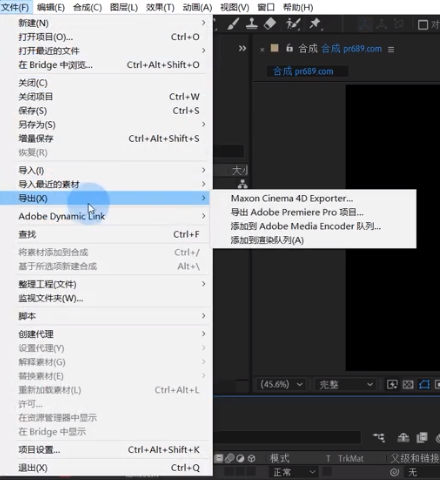Open the 正常 blending mode dropdown
This screenshot has height=480, width=440.
pyautogui.click(x=293, y=472)
